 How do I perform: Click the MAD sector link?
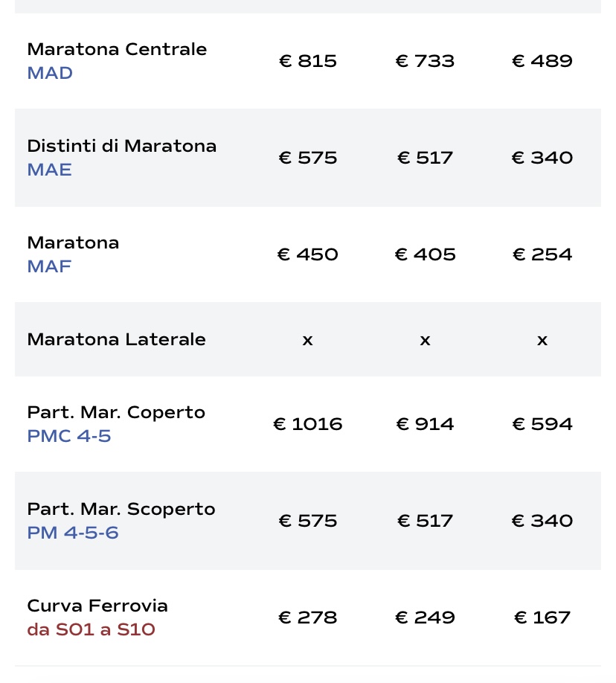coord(50,73)
